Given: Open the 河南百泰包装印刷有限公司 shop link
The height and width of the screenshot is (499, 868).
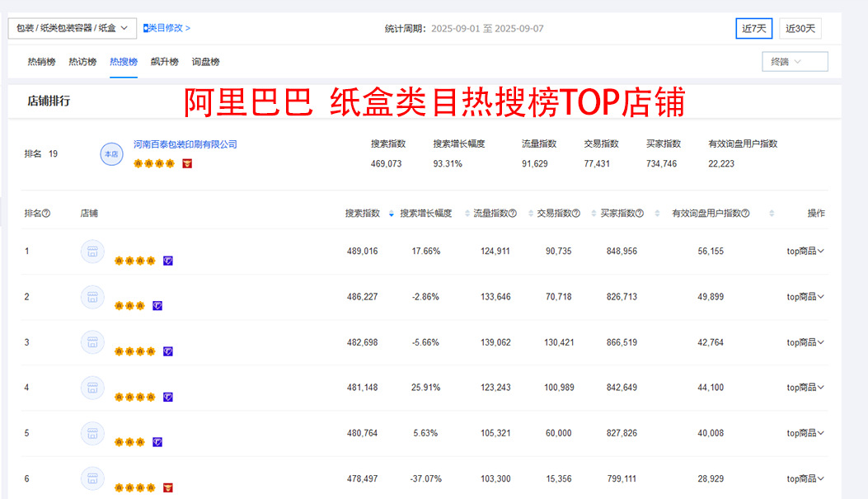Looking at the screenshot, I should click(x=185, y=144).
